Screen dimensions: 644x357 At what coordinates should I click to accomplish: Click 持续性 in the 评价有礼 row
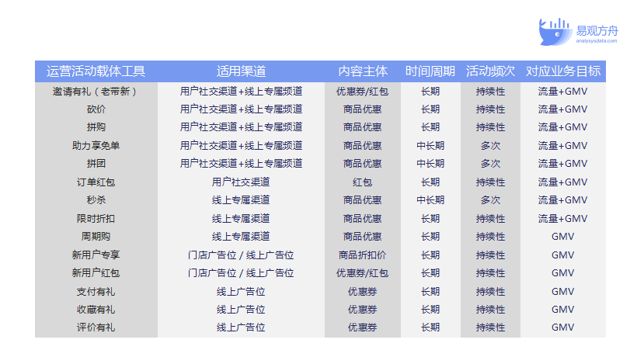tap(490, 328)
